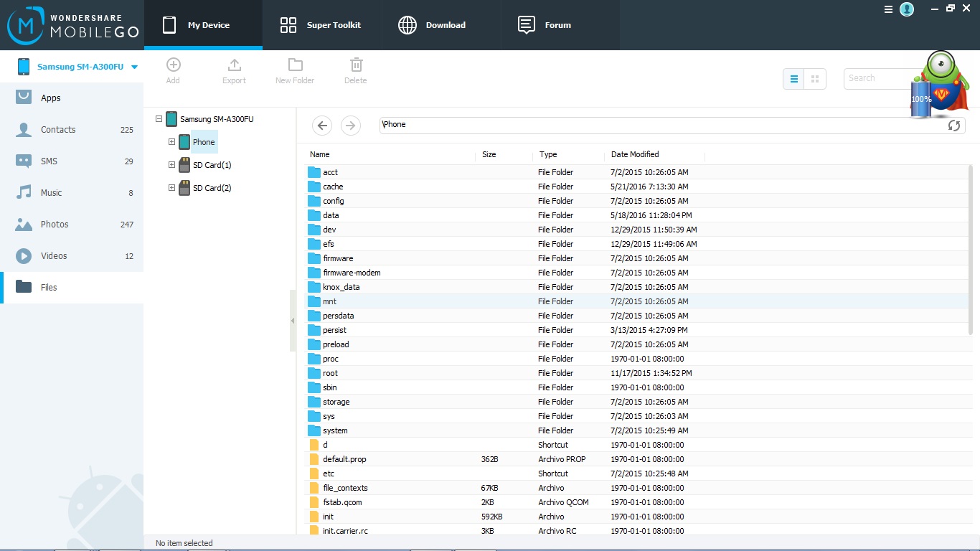Switch to list view layout
The image size is (980, 551).
tap(793, 79)
